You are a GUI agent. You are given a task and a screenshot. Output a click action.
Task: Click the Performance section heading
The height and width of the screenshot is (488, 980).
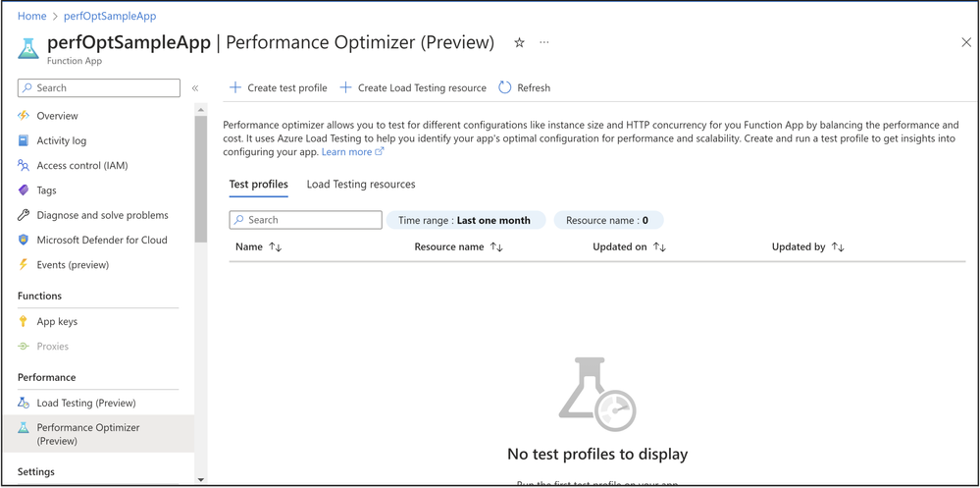pos(47,378)
